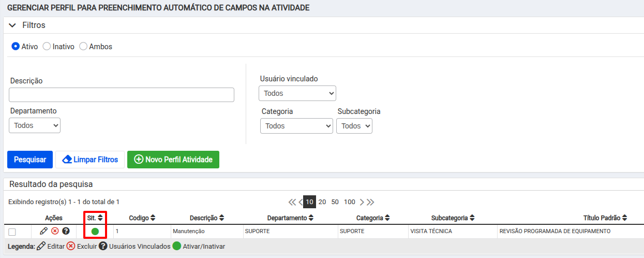The height and width of the screenshot is (258, 644).
Task: Show linked users with question-mark icon in row
Action: (x=66, y=231)
